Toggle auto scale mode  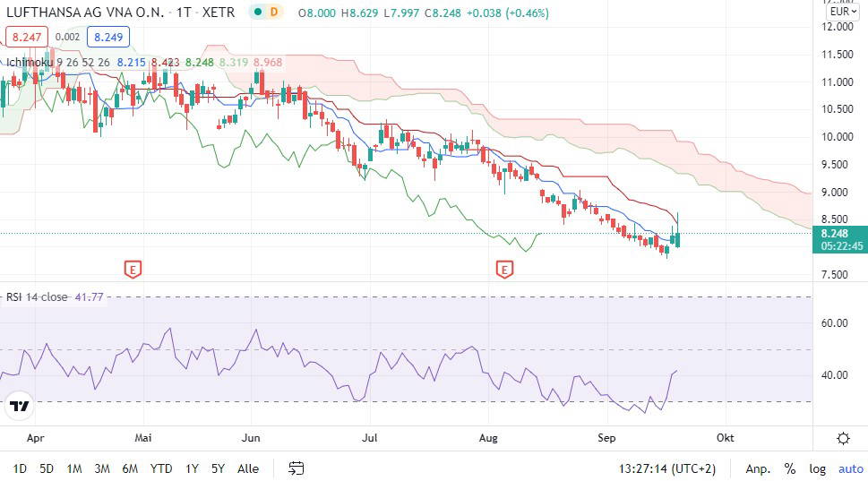[851, 468]
